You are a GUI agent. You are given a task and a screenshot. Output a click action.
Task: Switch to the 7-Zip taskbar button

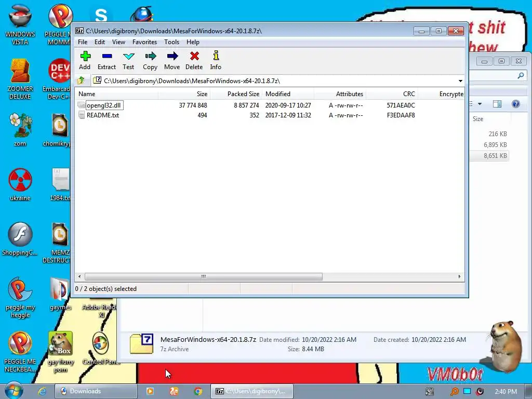point(252,391)
